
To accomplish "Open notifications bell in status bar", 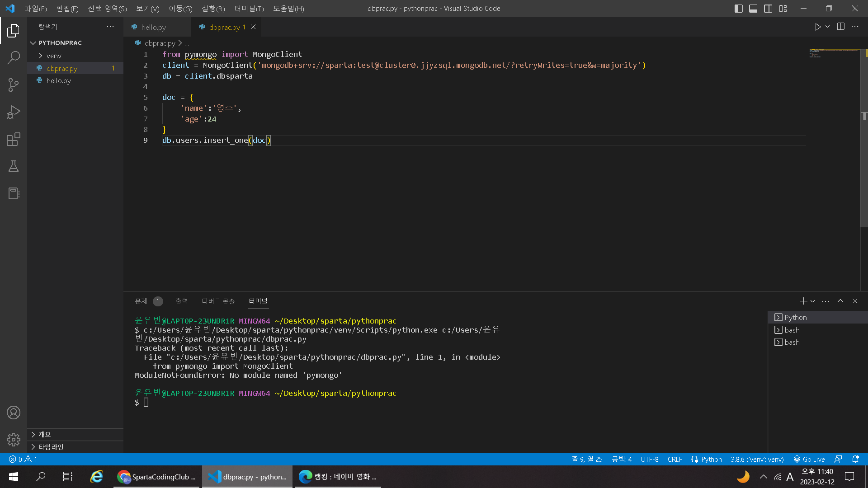I will pos(855,460).
